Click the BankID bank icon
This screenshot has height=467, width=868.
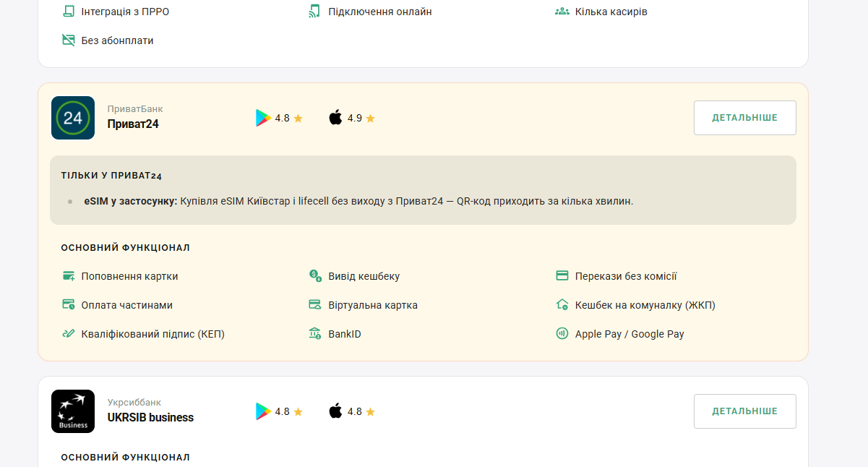tap(315, 334)
